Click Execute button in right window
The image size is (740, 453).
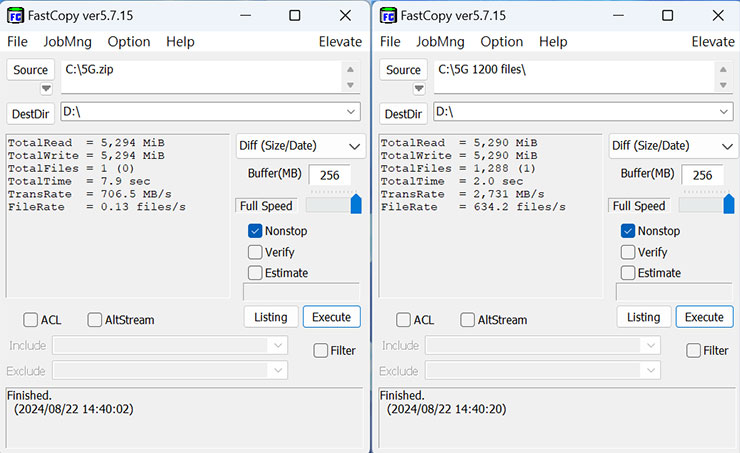pos(704,317)
